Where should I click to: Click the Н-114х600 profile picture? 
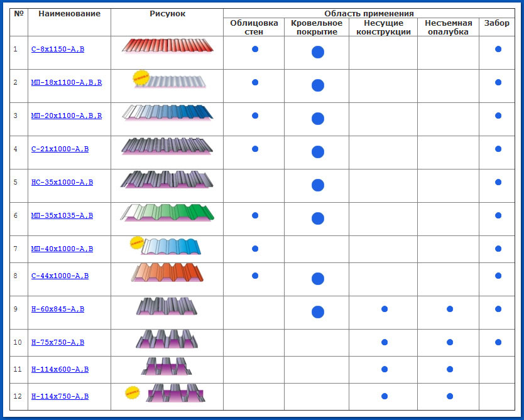(166, 367)
